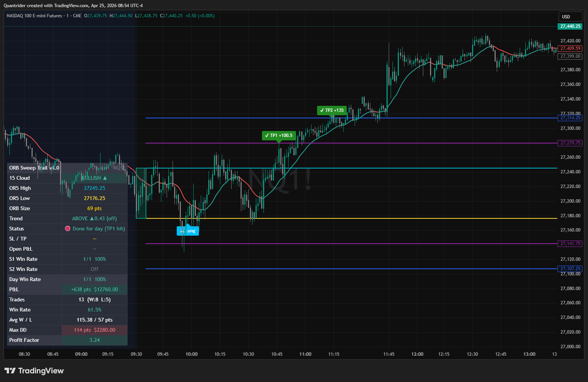This screenshot has width=588, height=382.
Task: Click the 11:45 time axis label
Action: [x=390, y=354]
